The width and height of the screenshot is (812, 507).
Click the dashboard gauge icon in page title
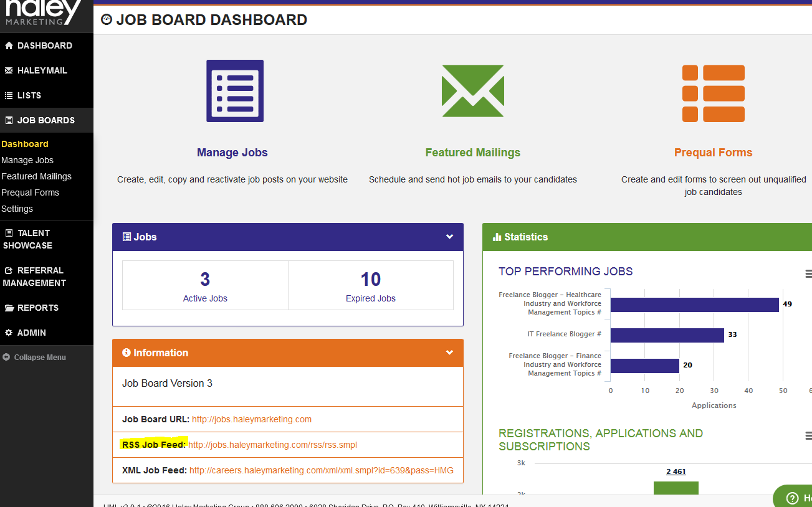(107, 19)
